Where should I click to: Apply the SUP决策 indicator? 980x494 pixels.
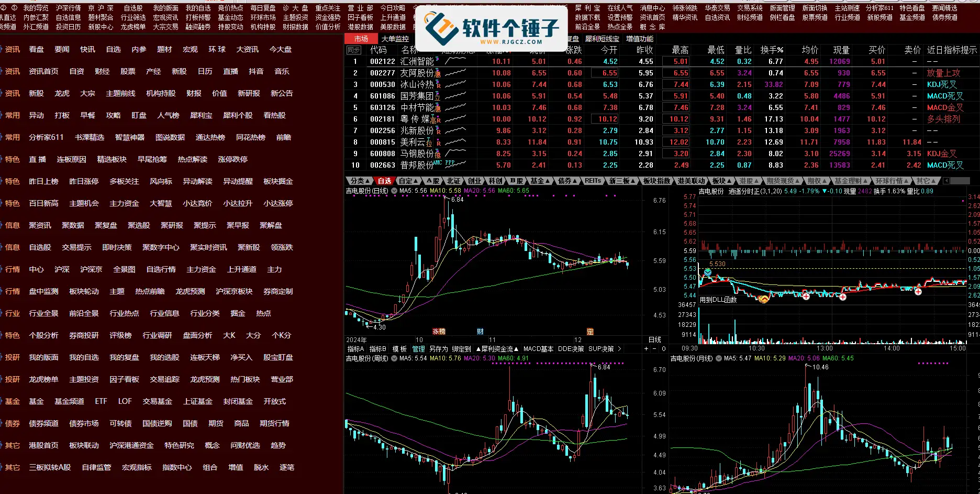click(x=601, y=349)
